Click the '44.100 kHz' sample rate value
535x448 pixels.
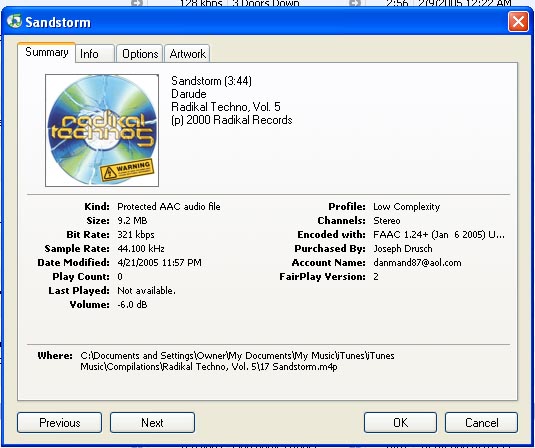[x=141, y=248]
